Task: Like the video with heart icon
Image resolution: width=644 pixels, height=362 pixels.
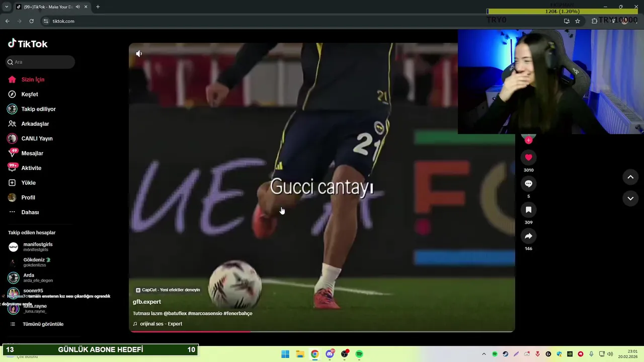Action: (x=528, y=157)
